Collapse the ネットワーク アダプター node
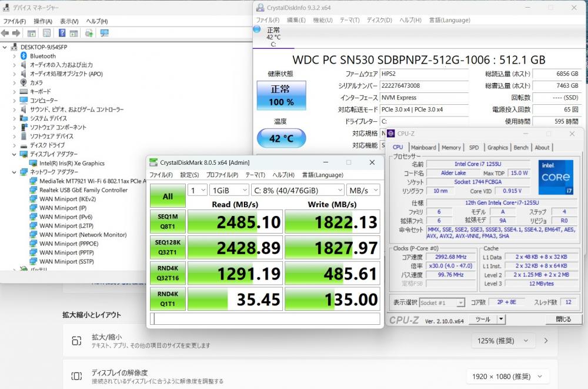 [15, 172]
